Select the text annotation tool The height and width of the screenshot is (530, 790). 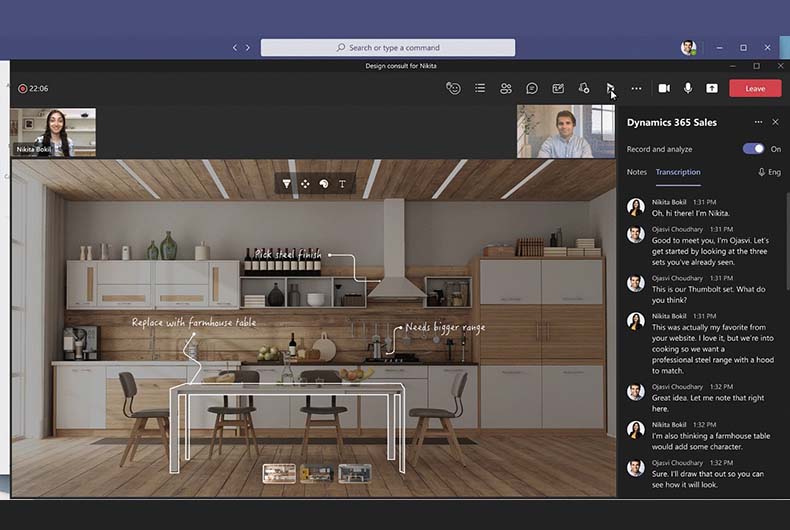[x=343, y=184]
